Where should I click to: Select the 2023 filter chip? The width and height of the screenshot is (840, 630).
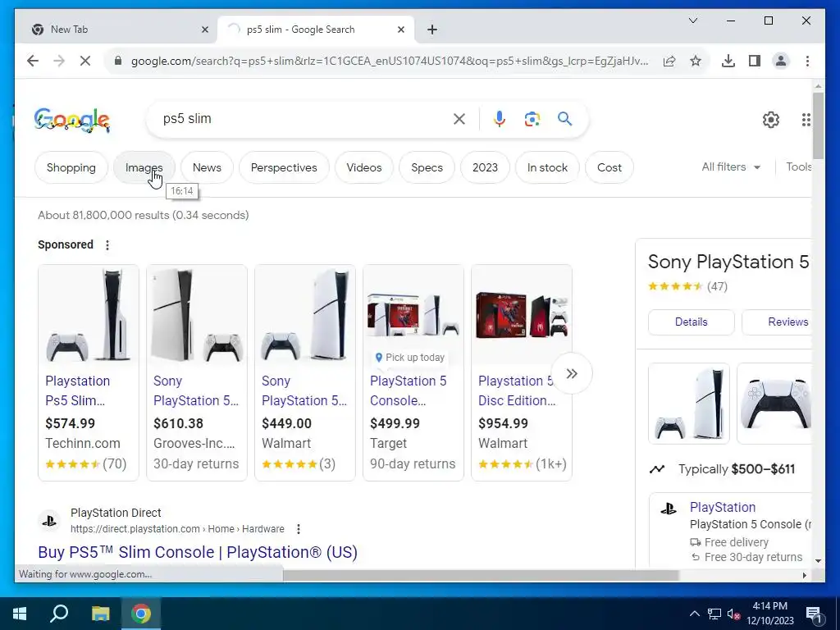point(485,167)
